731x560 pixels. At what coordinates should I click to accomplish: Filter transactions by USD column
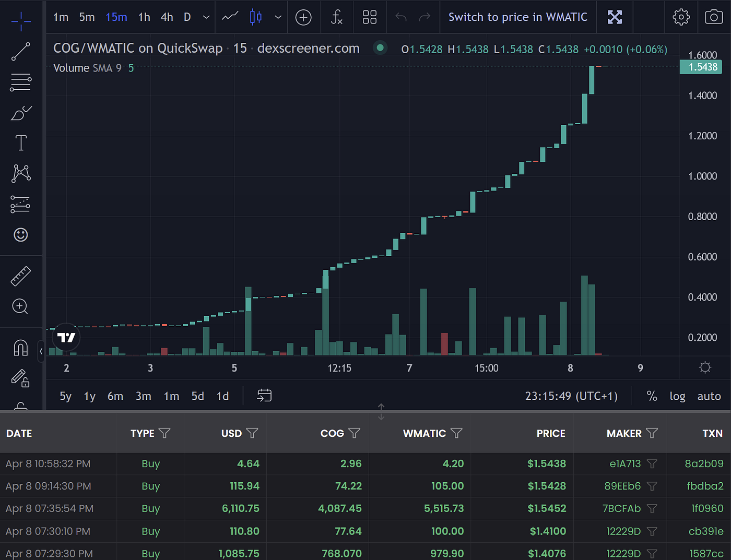coord(252,433)
